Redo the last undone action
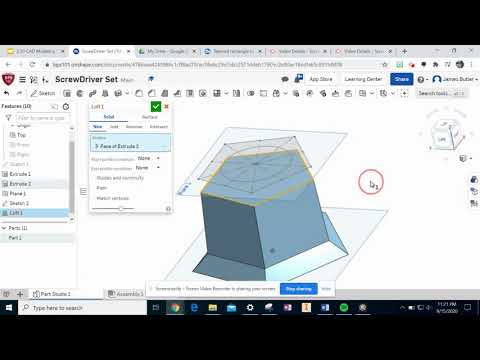Viewport: 480px width, 360px height. click(19, 93)
